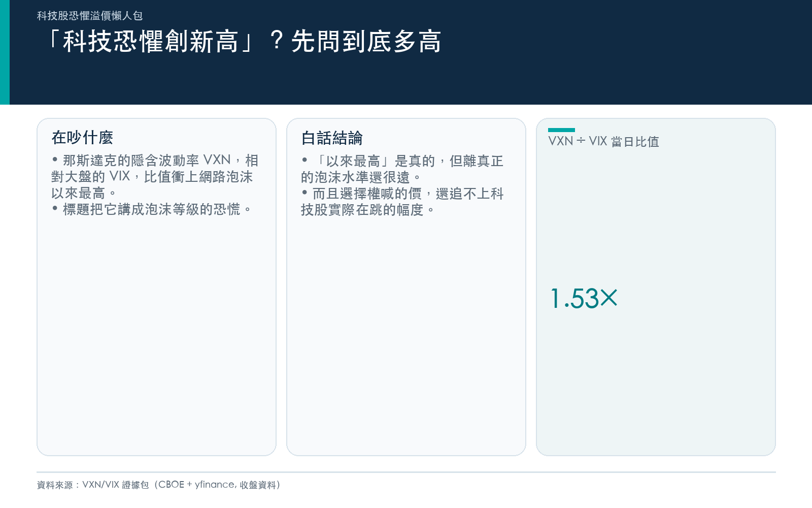Click the bullet beginning 那斯達克的隱含波動率 VXN

pyautogui.click(x=155, y=177)
